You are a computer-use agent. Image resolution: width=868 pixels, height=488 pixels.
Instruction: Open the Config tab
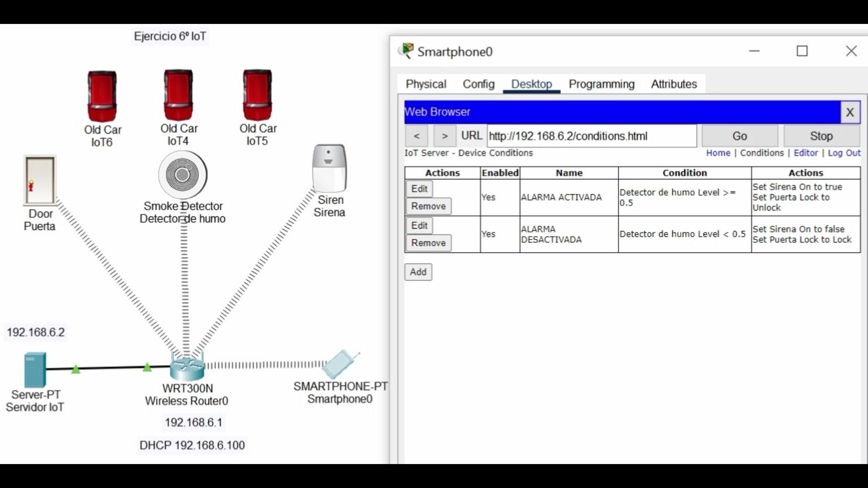coord(478,84)
